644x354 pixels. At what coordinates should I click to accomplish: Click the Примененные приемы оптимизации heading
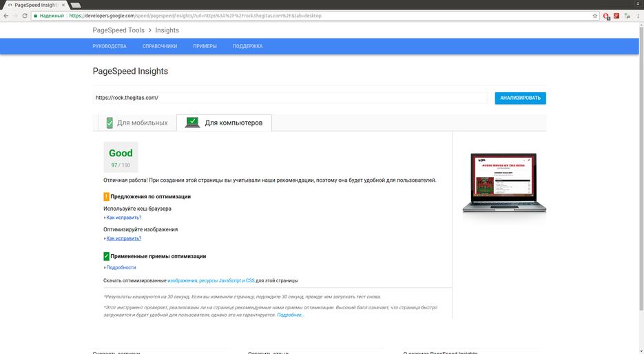(158, 256)
